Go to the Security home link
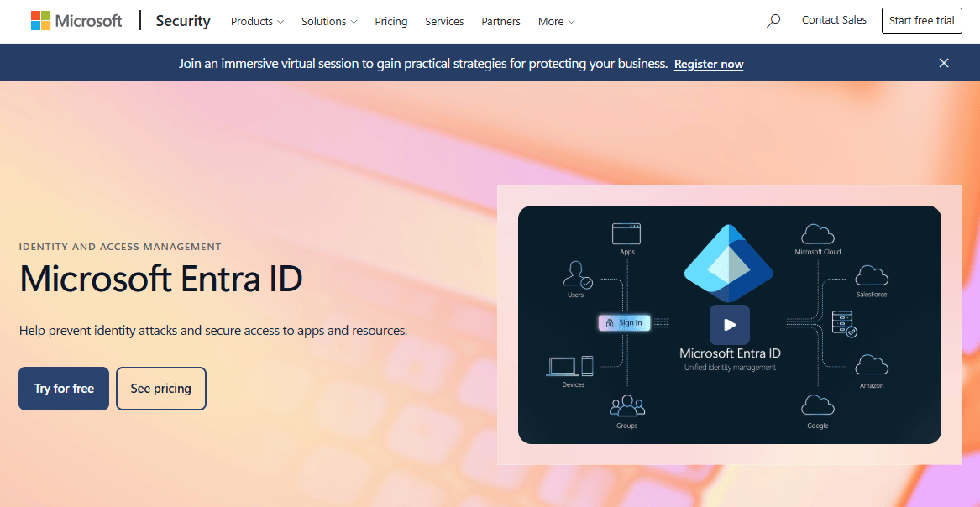Screen dimensions: 980x507 coord(183,21)
